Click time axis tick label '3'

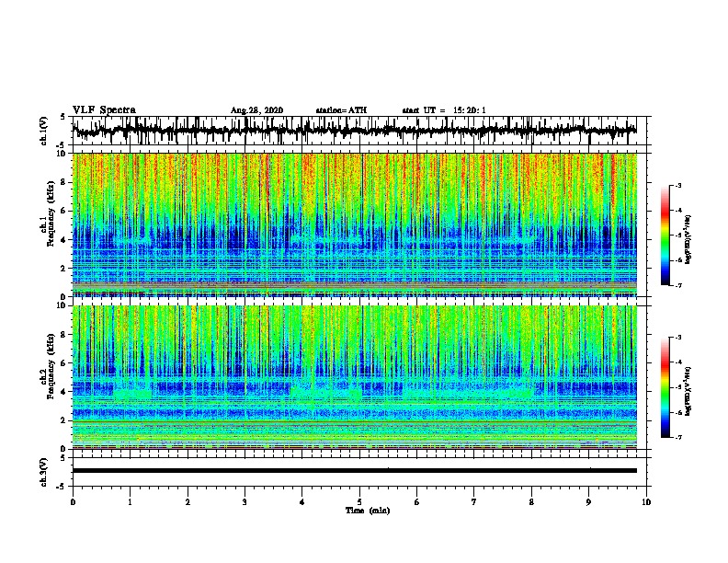[245, 502]
